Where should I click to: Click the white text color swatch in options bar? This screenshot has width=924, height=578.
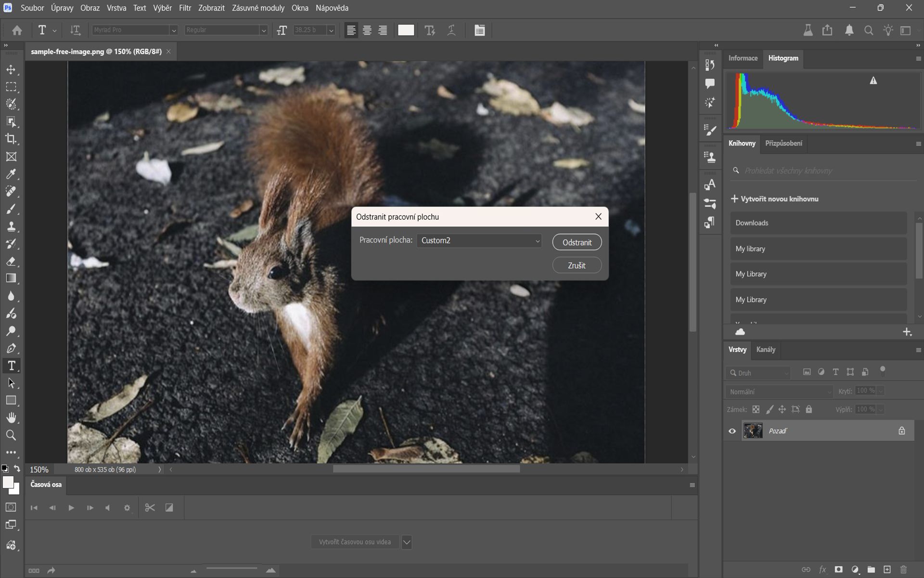coord(406,30)
